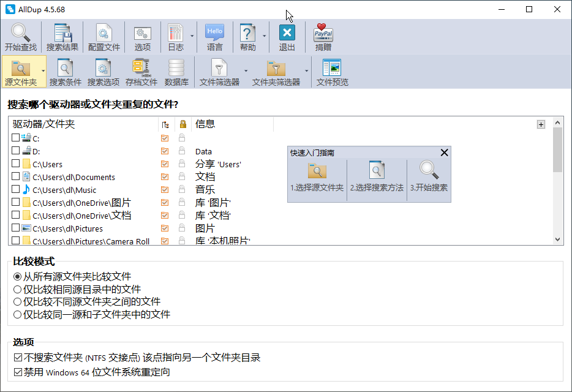The image size is (572, 392).
Task: Click the plus button in list header
Action: 541,124
